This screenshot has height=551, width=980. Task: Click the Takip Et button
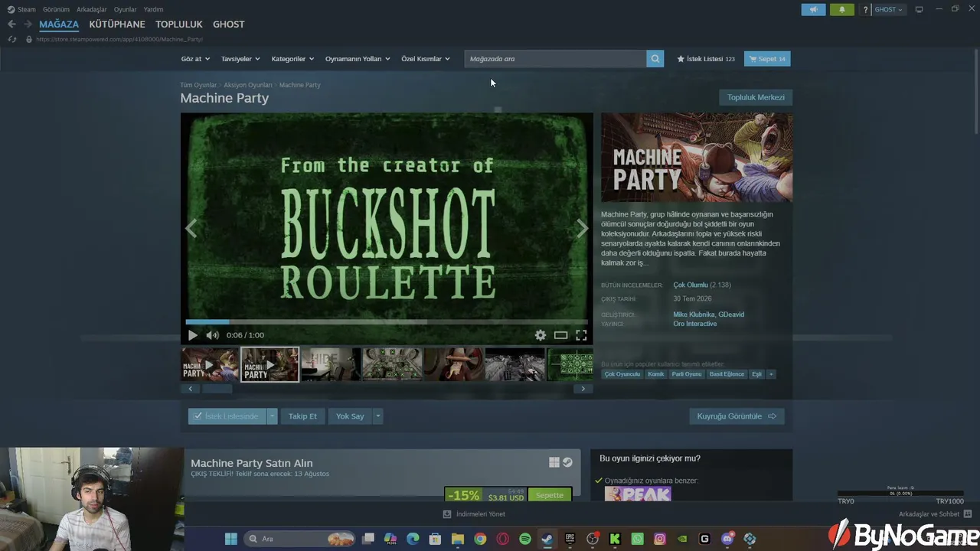302,416
